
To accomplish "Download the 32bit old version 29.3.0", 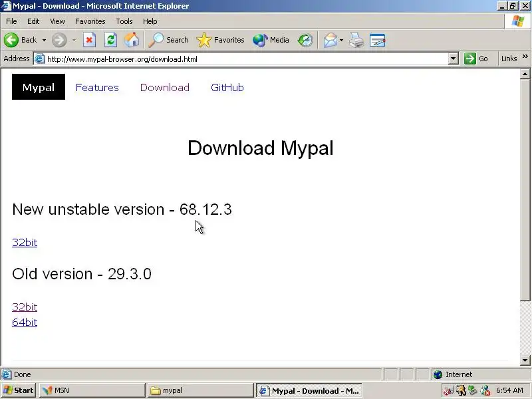I will click(x=25, y=307).
